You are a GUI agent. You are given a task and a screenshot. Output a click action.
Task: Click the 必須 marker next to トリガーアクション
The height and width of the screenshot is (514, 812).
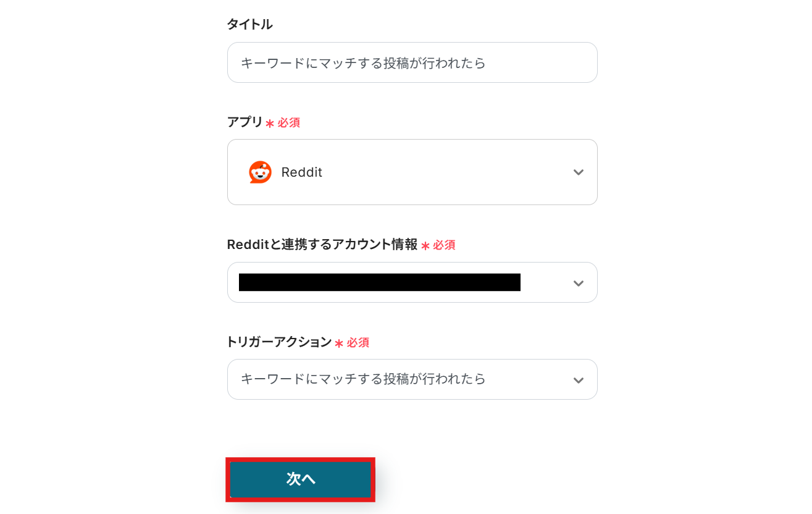[358, 342]
